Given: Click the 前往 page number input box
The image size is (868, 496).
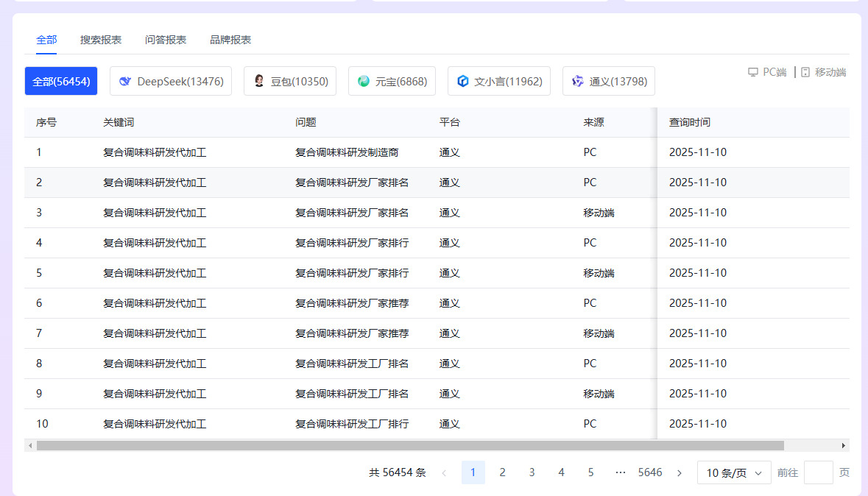Looking at the screenshot, I should 818,472.
